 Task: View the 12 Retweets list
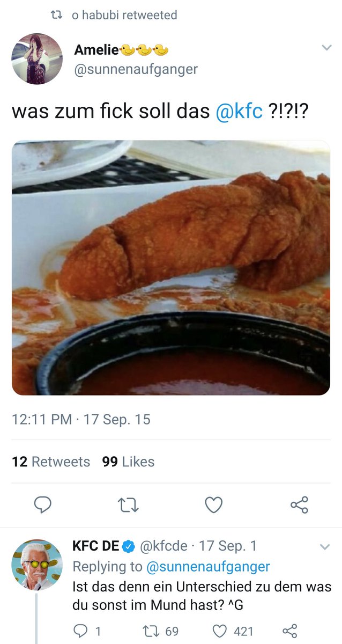[x=51, y=462]
